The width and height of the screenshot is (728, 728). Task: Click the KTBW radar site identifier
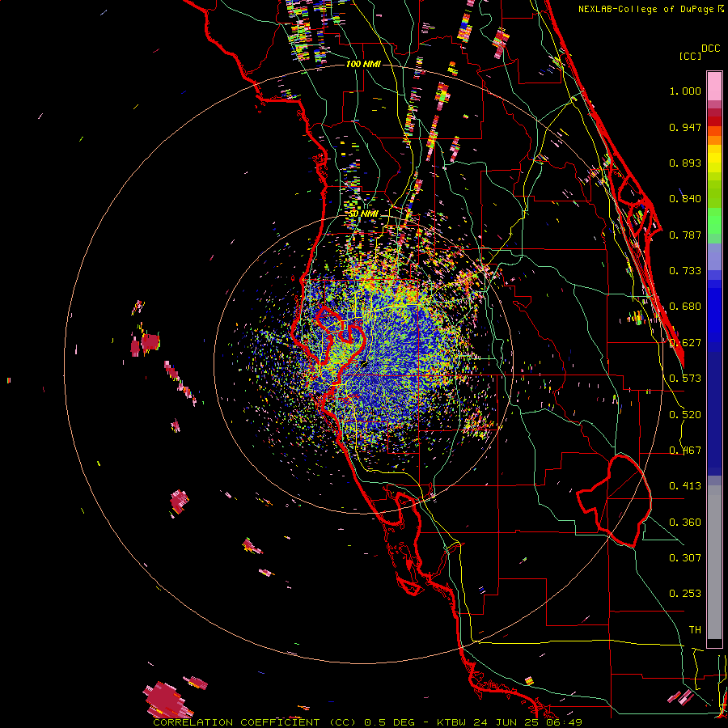click(452, 722)
